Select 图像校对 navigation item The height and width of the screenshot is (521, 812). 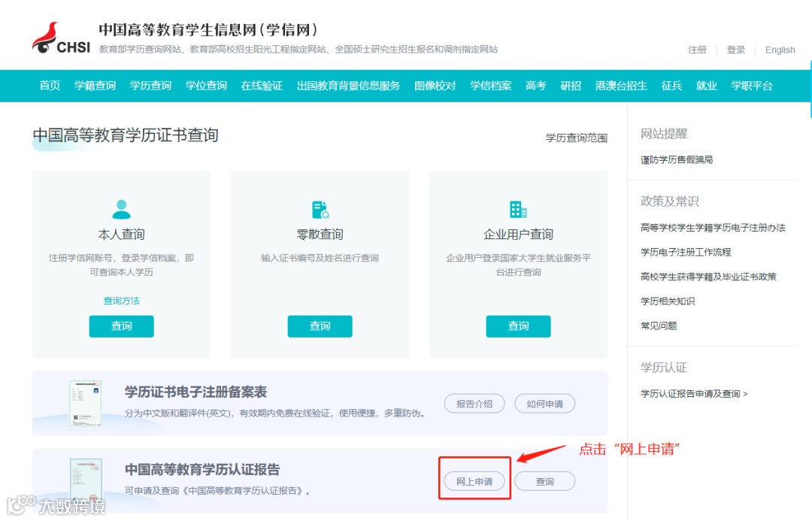[x=435, y=86]
